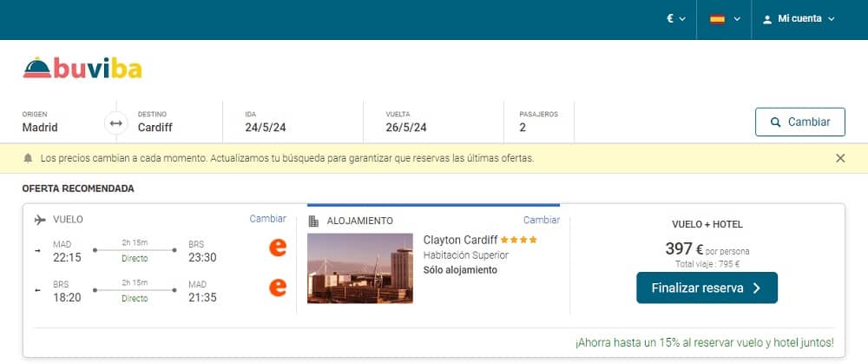Click the chevron on Finalizar reserva
The image size is (868, 364).
[757, 288]
